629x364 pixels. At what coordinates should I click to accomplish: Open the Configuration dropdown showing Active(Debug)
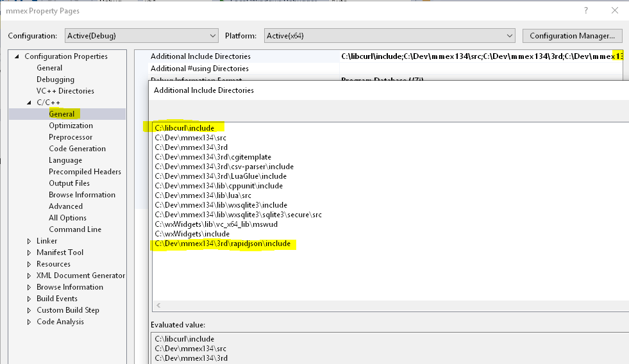[141, 36]
